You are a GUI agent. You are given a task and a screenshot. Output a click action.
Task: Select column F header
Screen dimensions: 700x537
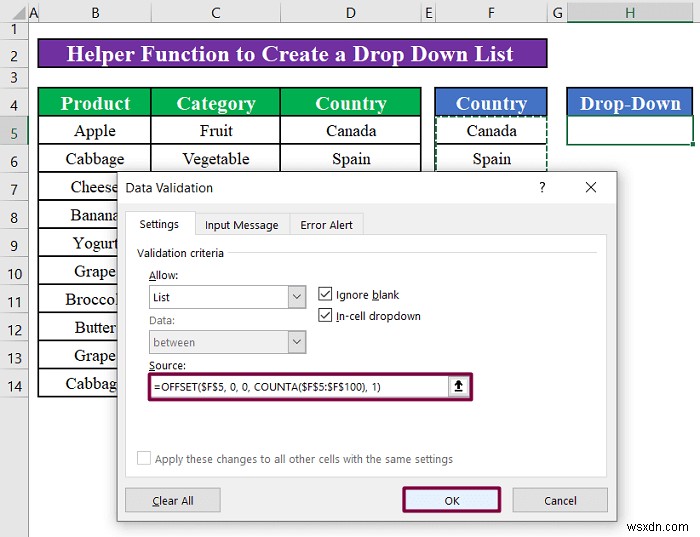pyautogui.click(x=491, y=13)
